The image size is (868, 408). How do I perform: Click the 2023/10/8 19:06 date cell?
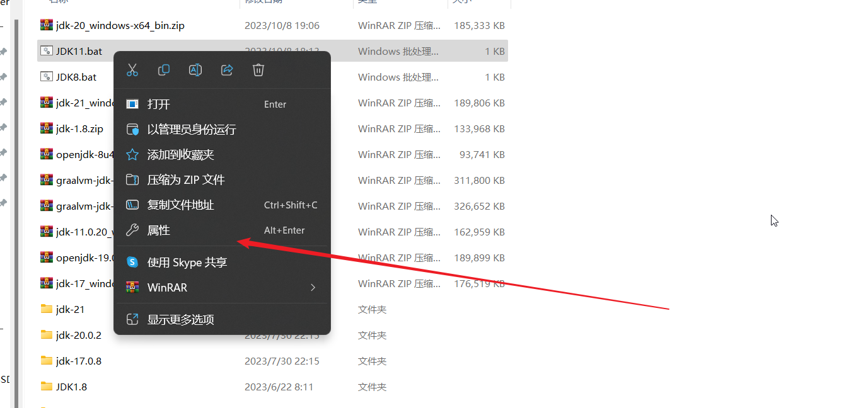(x=282, y=26)
